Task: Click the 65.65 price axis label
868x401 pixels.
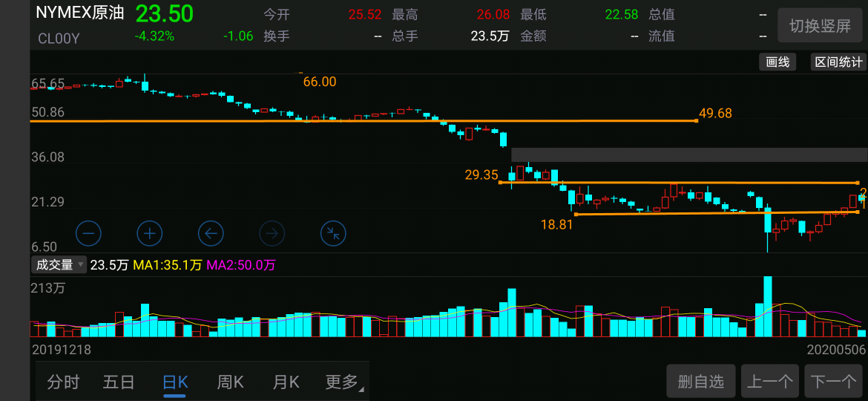Action: pos(48,84)
